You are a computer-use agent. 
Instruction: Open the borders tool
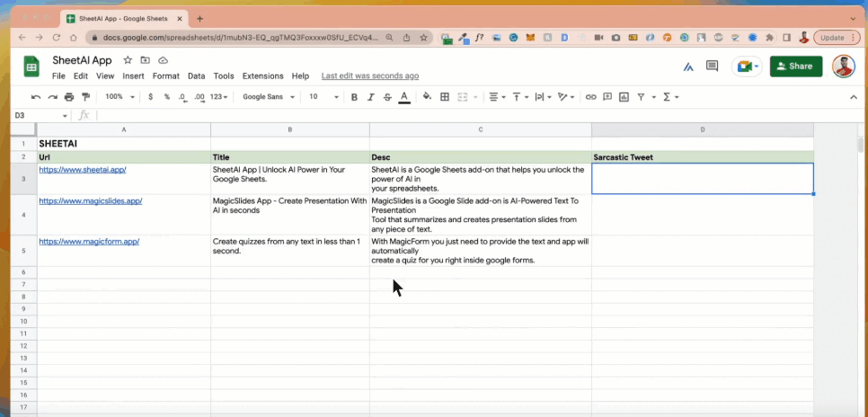[445, 97]
